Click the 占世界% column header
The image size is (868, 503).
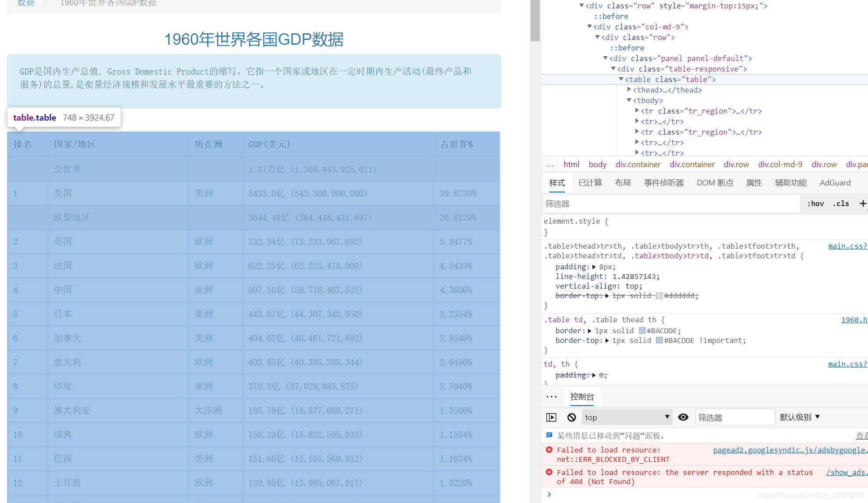click(467, 144)
